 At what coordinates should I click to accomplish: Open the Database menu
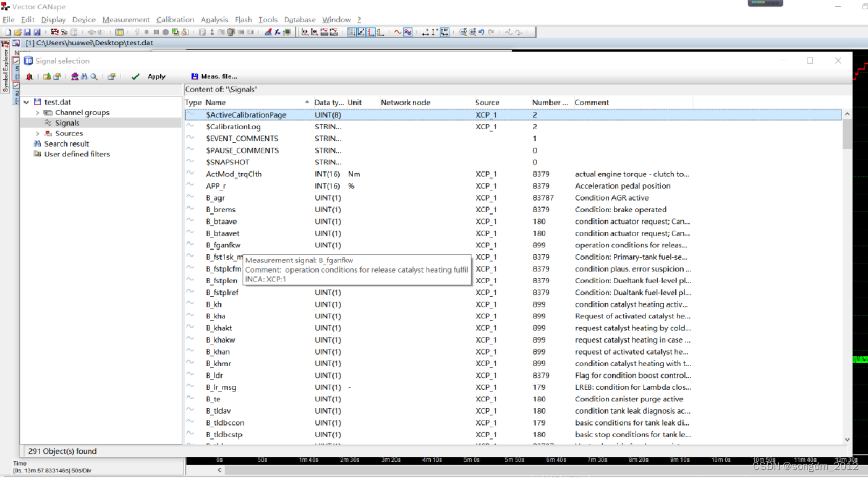(300, 20)
